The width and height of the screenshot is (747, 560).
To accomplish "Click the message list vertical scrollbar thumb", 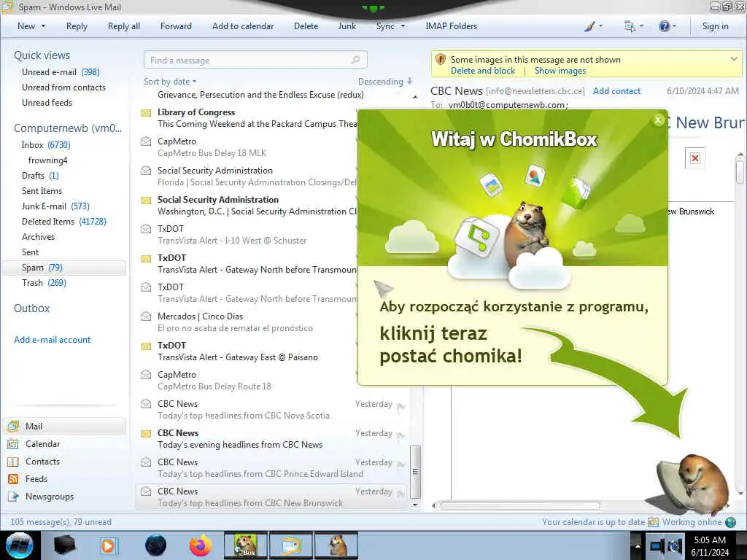I will point(415,472).
